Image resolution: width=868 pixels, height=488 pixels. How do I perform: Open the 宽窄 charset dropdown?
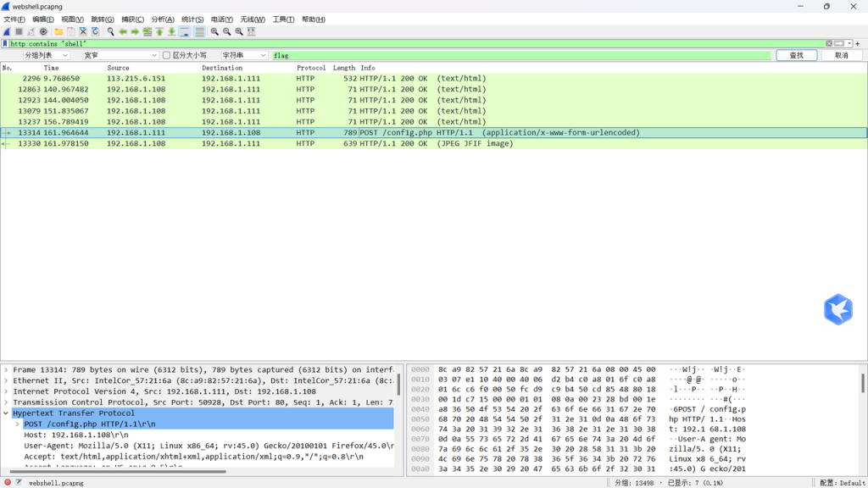[x=120, y=55]
